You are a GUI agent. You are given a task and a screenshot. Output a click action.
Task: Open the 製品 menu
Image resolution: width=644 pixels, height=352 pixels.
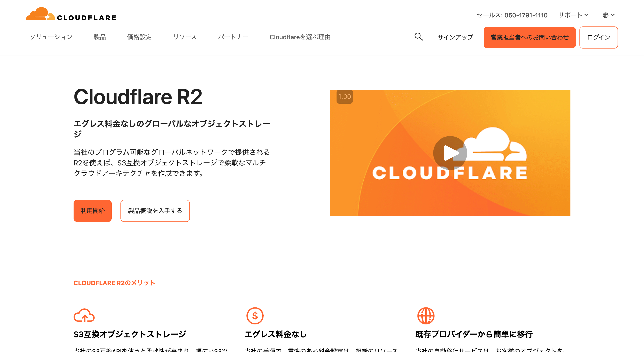coord(100,37)
